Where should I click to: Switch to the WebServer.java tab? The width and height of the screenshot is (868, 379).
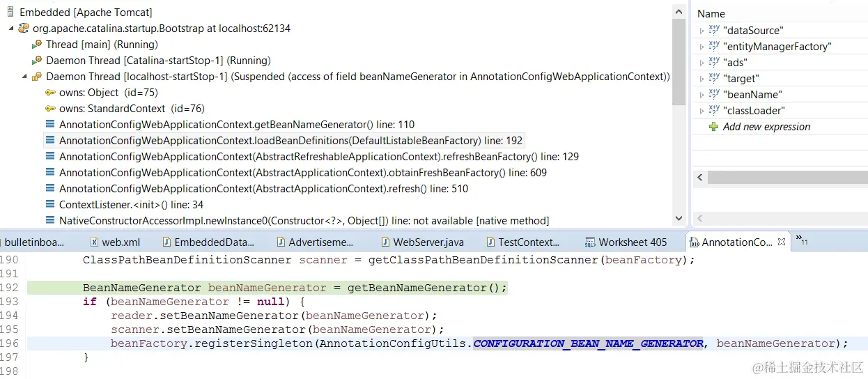click(x=422, y=242)
